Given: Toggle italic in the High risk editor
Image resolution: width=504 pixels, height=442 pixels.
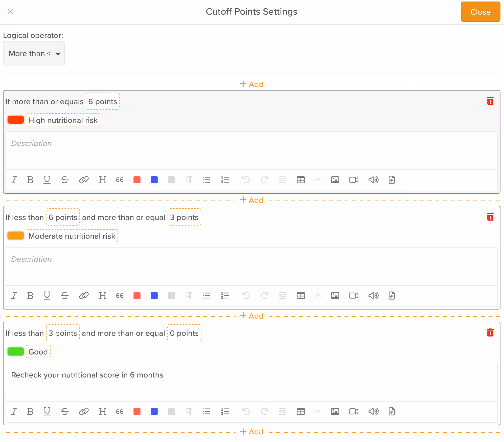Looking at the screenshot, I should pos(14,180).
